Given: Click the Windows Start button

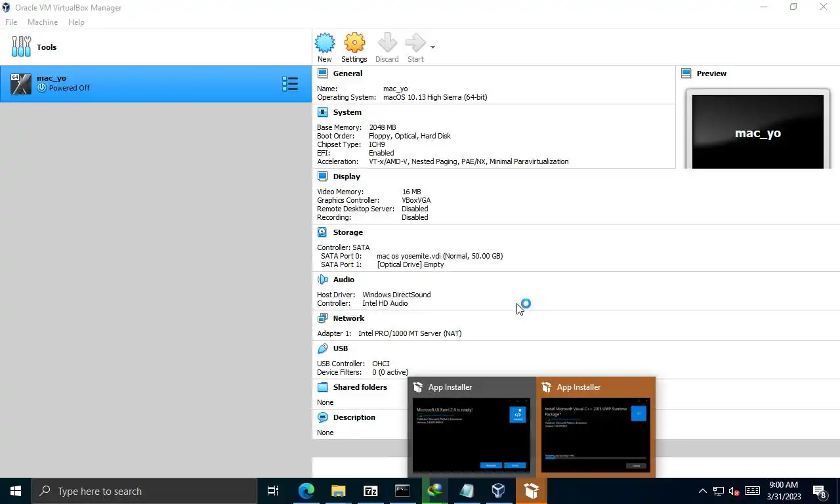Looking at the screenshot, I should click(x=16, y=491).
